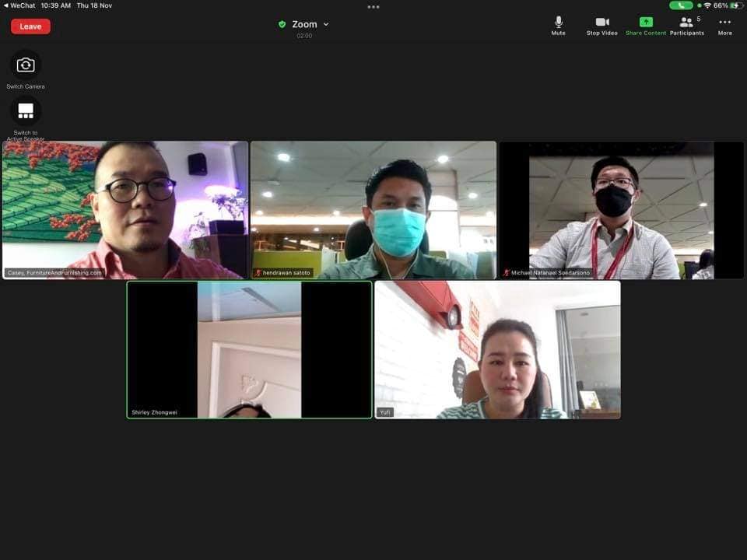
Task: Tap the Yufi name label
Action: pos(385,412)
